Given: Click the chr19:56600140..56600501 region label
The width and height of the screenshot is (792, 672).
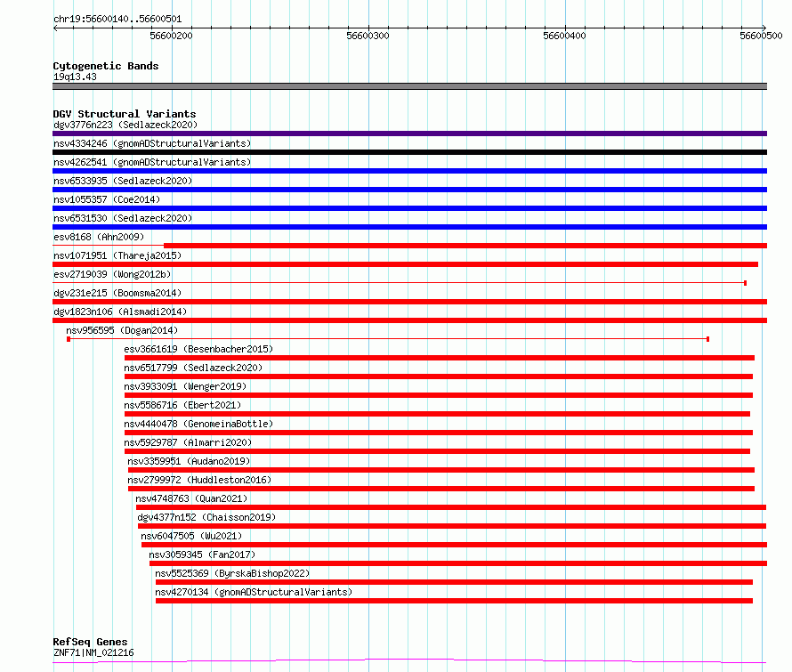Looking at the screenshot, I should tap(117, 19).
